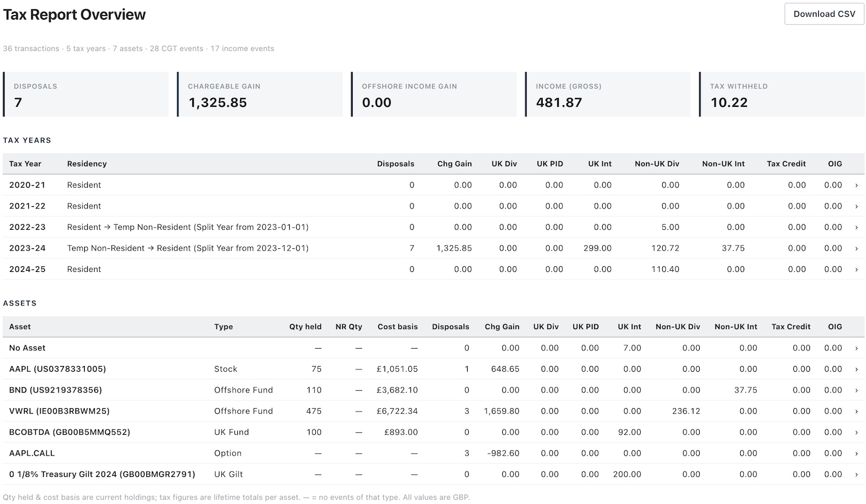Click the £3,682.10 cost basis value
The height and width of the screenshot is (504, 866).
(x=397, y=390)
